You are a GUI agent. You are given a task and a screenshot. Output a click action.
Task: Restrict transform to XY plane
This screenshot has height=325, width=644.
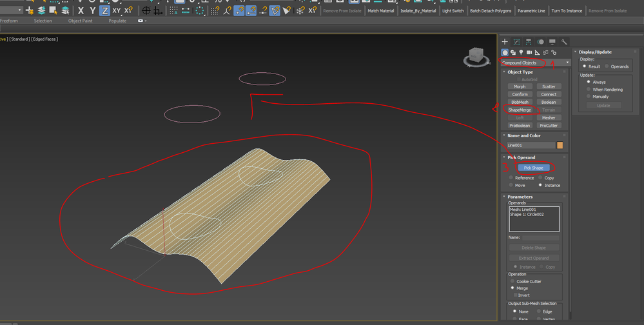click(x=117, y=11)
